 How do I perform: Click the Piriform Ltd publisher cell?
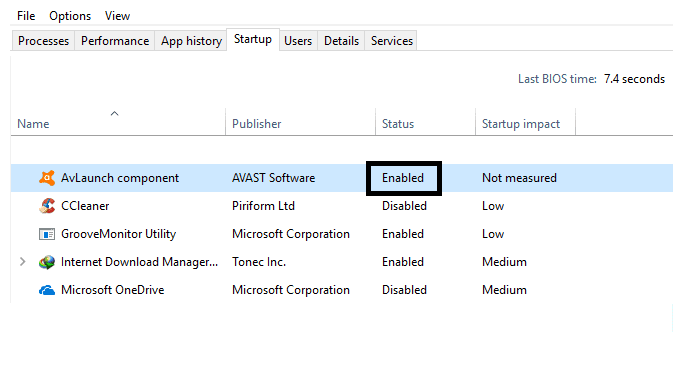(x=263, y=206)
